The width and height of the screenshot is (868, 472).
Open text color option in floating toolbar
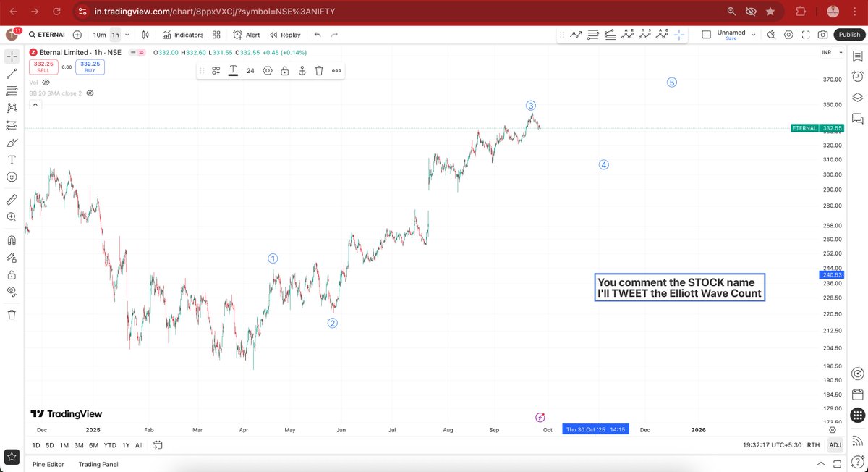coord(233,71)
